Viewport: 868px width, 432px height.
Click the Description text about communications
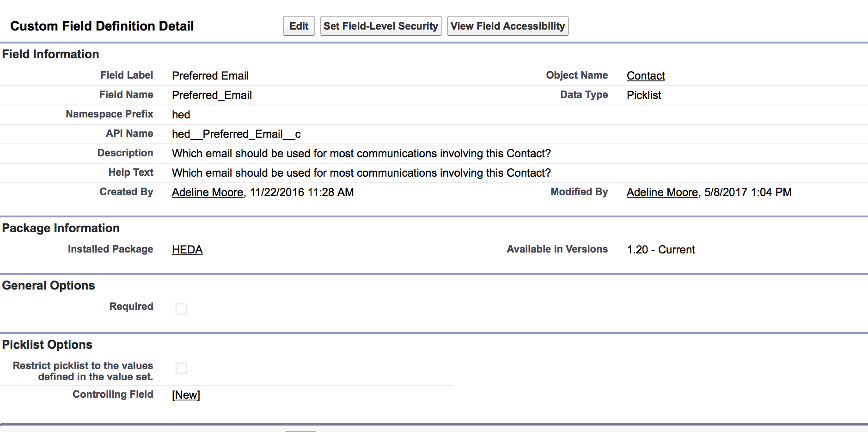coord(361,154)
